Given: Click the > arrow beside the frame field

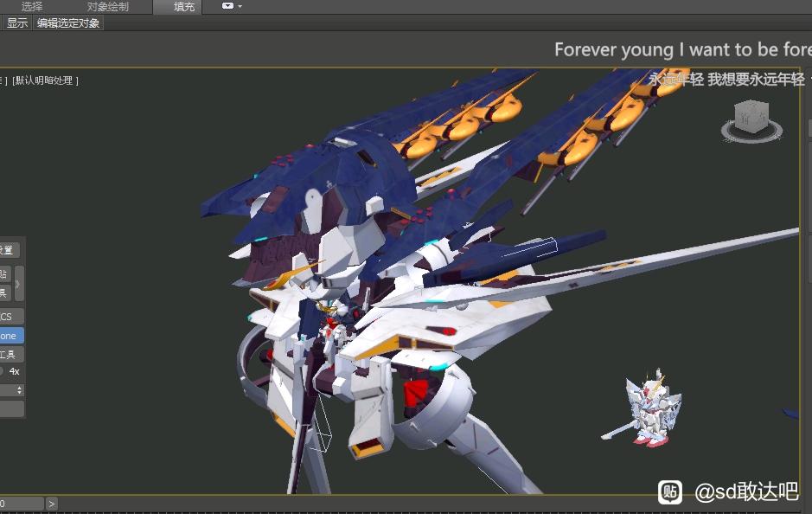Looking at the screenshot, I should 51,504.
